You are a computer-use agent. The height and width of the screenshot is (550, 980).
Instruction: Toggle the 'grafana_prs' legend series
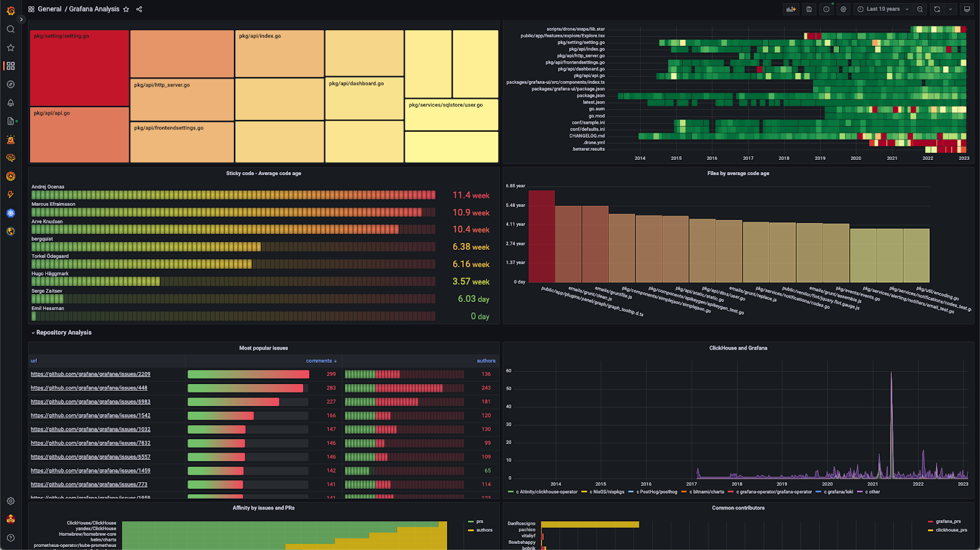(948, 522)
